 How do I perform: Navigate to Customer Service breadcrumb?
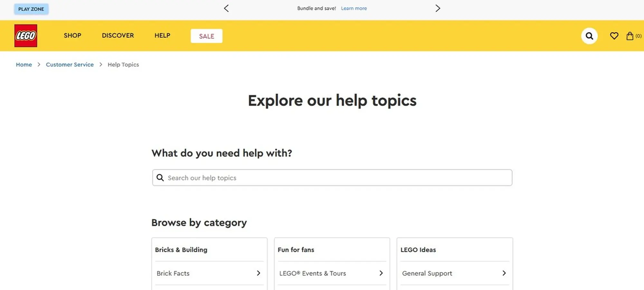click(x=70, y=64)
